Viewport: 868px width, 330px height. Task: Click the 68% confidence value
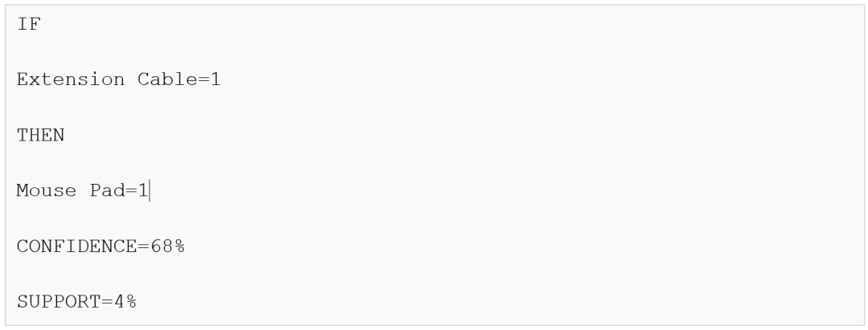click(169, 244)
